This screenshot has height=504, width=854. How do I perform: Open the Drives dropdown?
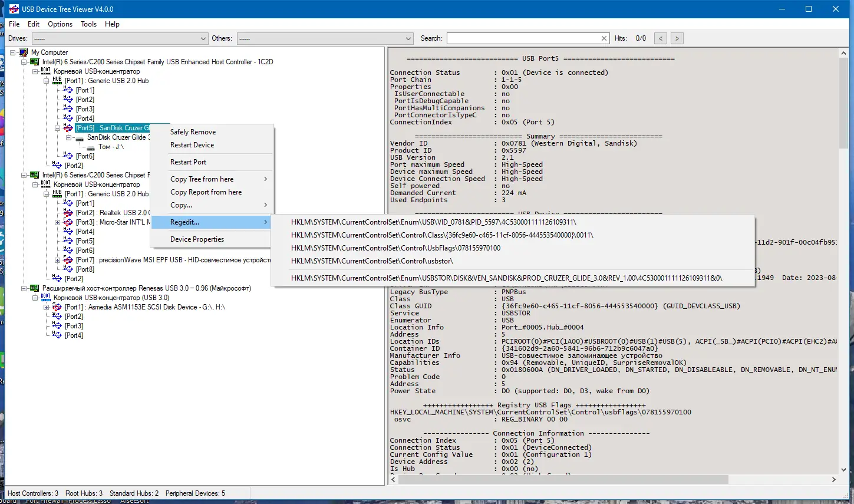click(x=120, y=38)
